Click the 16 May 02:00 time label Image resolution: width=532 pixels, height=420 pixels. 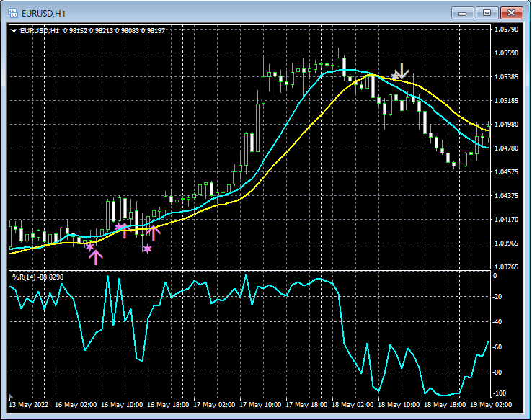coord(76,405)
